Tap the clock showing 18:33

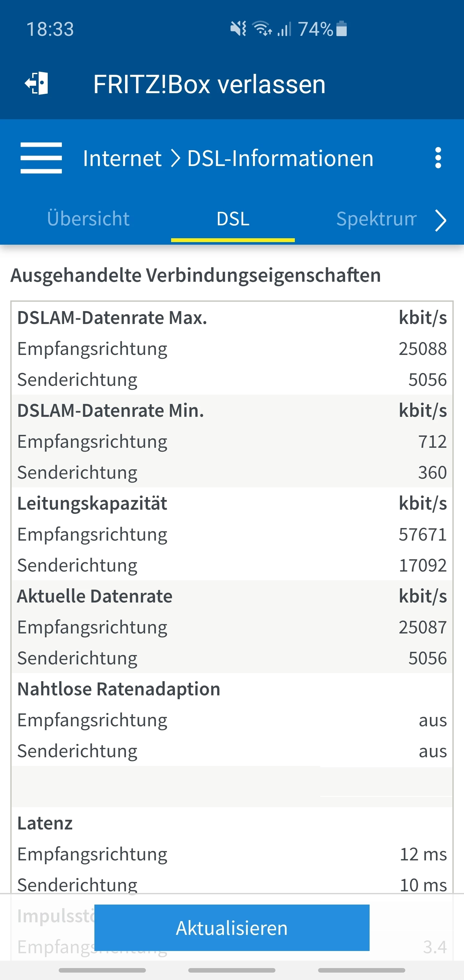(50, 29)
